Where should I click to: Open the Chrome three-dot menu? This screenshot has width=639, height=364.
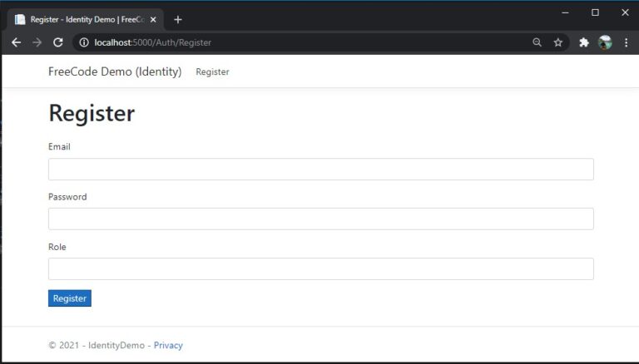pos(627,42)
